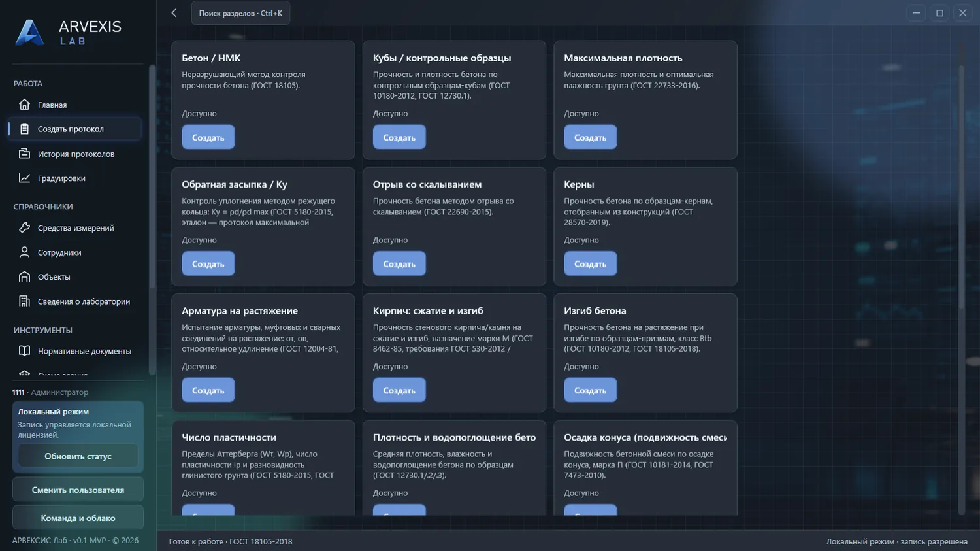Image resolution: width=980 pixels, height=551 pixels.
Task: Click status text Локальный режим · запись разрешена
Action: pos(896,541)
